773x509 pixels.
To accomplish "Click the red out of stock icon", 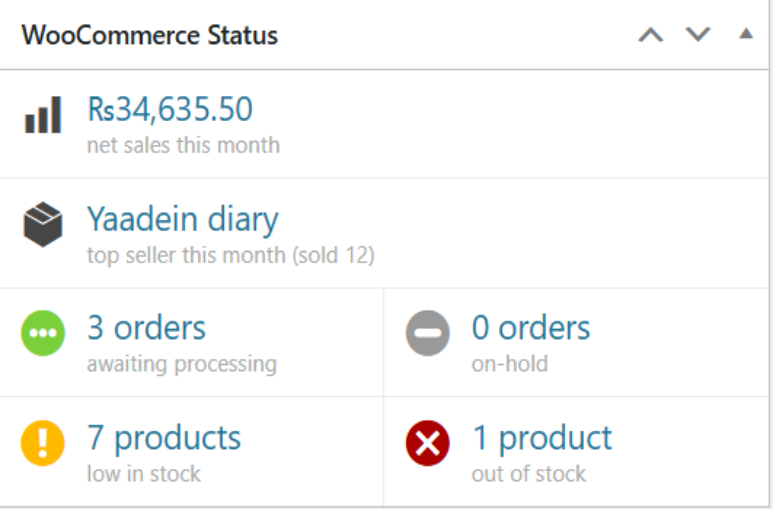I will tap(428, 443).
